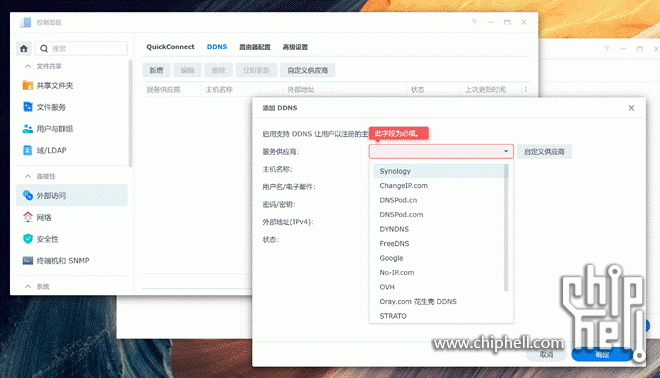This screenshot has height=378, width=660.
Task: Click Cancel button in Add DDNS dialog
Action: click(x=546, y=354)
